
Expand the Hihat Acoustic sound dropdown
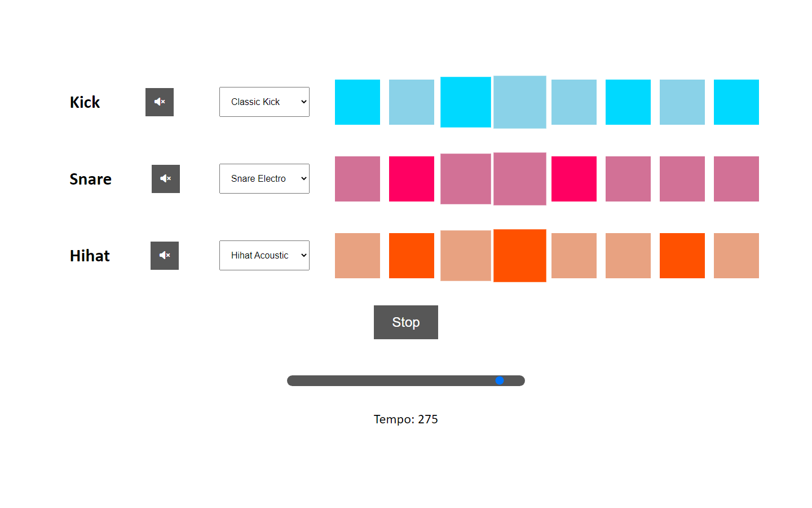pos(264,256)
